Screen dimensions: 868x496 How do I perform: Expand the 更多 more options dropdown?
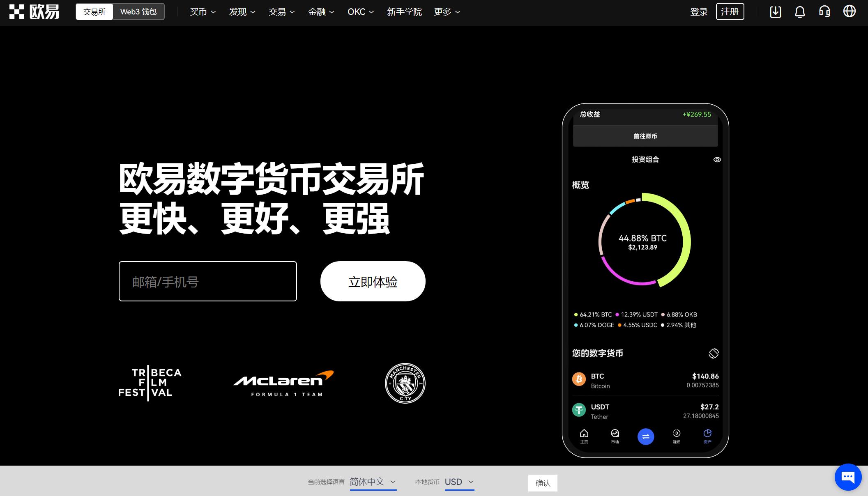[x=447, y=12]
